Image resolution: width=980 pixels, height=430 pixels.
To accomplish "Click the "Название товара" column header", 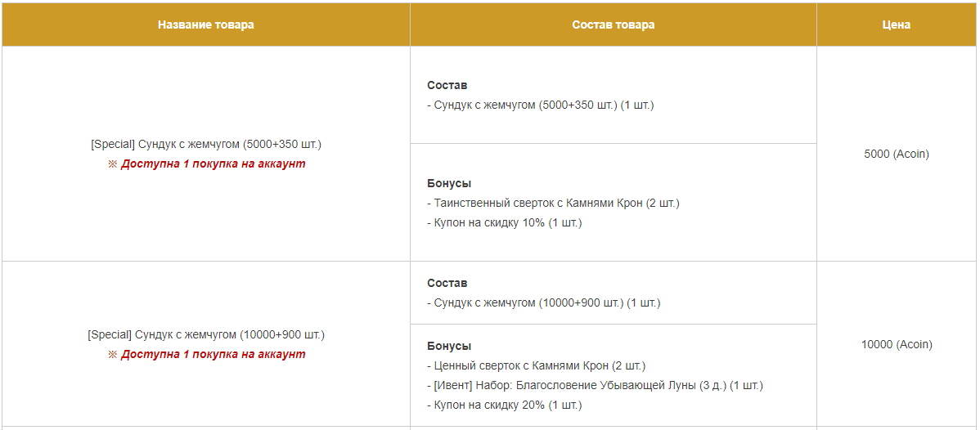I will pyautogui.click(x=205, y=25).
